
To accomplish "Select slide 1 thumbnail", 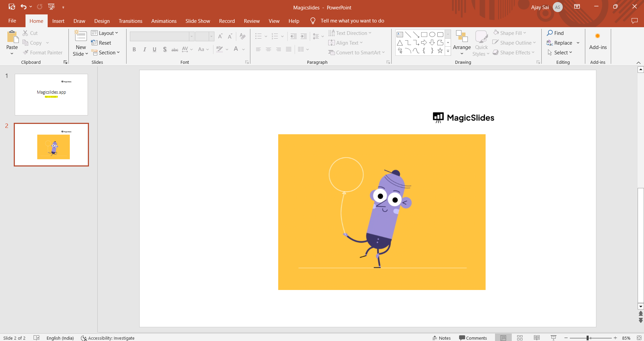I will (51, 95).
